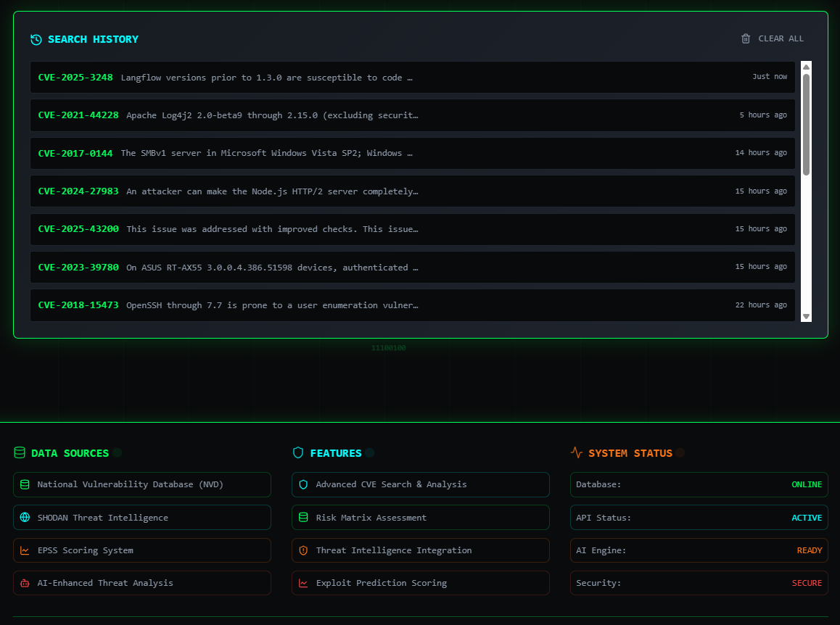840x625 pixels.
Task: Select the Risk Matrix Assessment text
Action: (371, 518)
